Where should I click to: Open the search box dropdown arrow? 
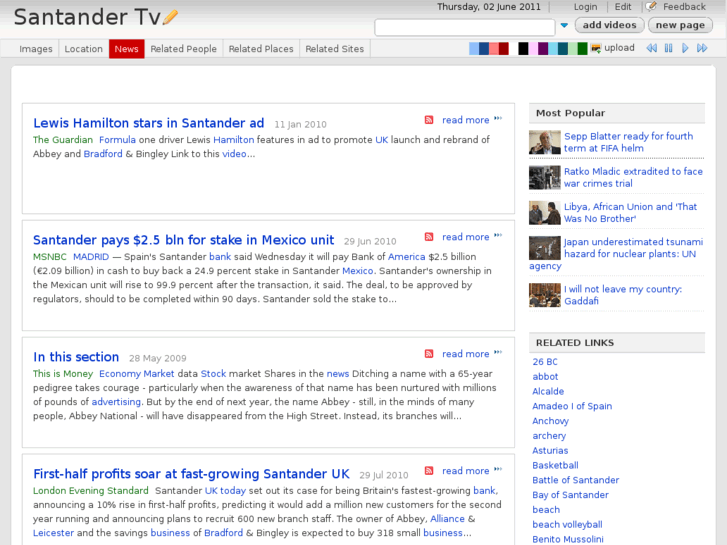(564, 26)
